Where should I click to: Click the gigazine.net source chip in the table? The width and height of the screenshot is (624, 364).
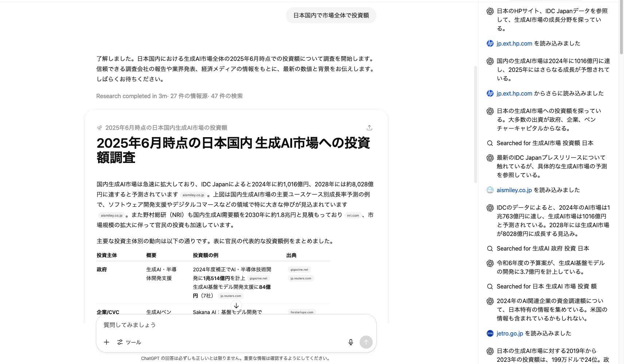point(299,269)
